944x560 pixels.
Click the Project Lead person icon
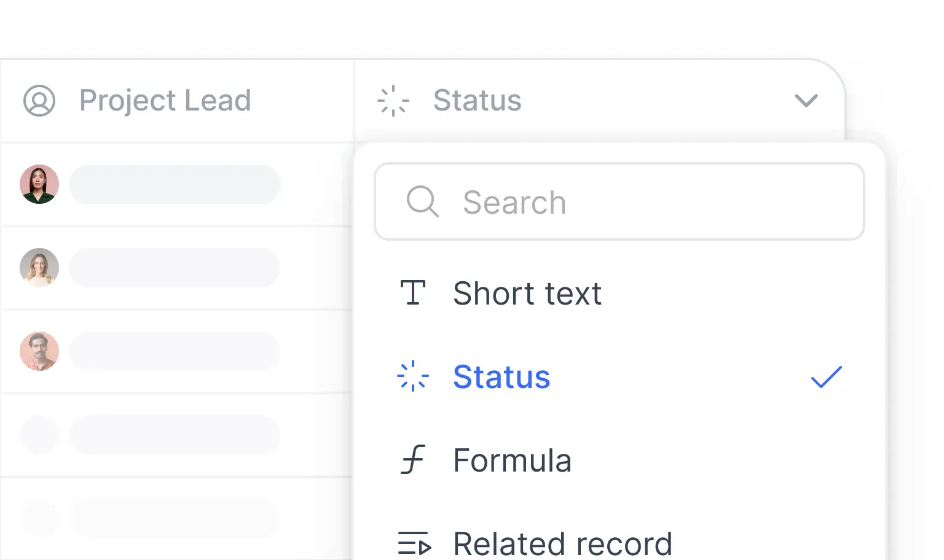pos(39,100)
